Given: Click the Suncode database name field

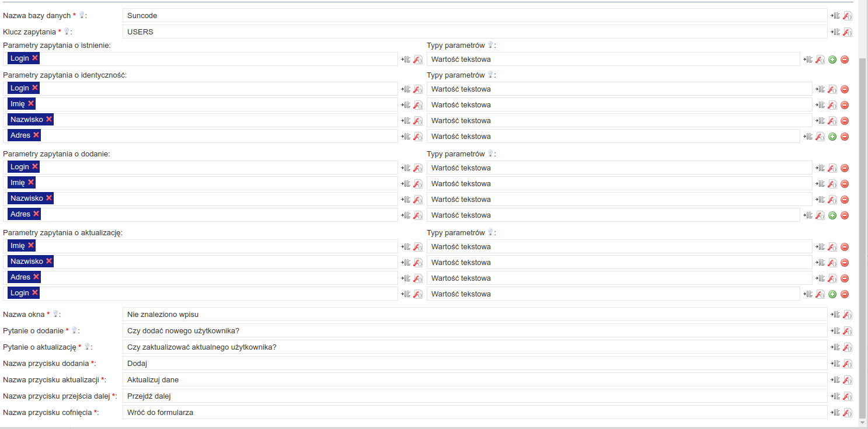Looking at the screenshot, I should (475, 16).
